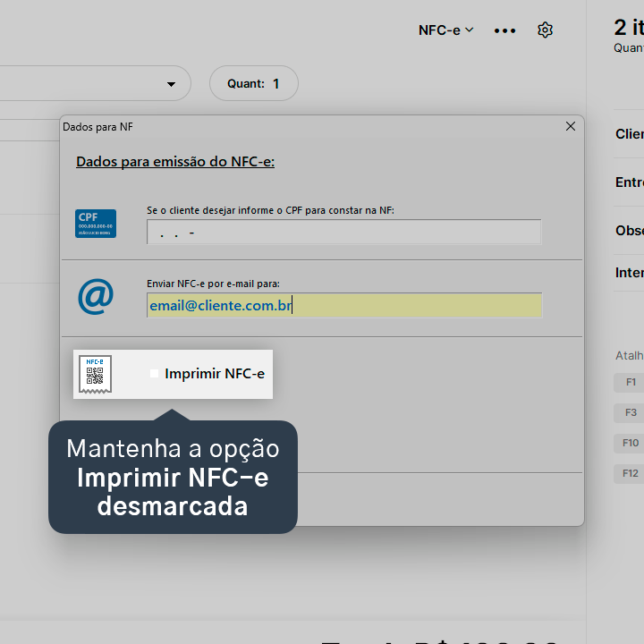The width and height of the screenshot is (644, 644).
Task: Click the 'Dados para NF' window title
Action: [97, 127]
